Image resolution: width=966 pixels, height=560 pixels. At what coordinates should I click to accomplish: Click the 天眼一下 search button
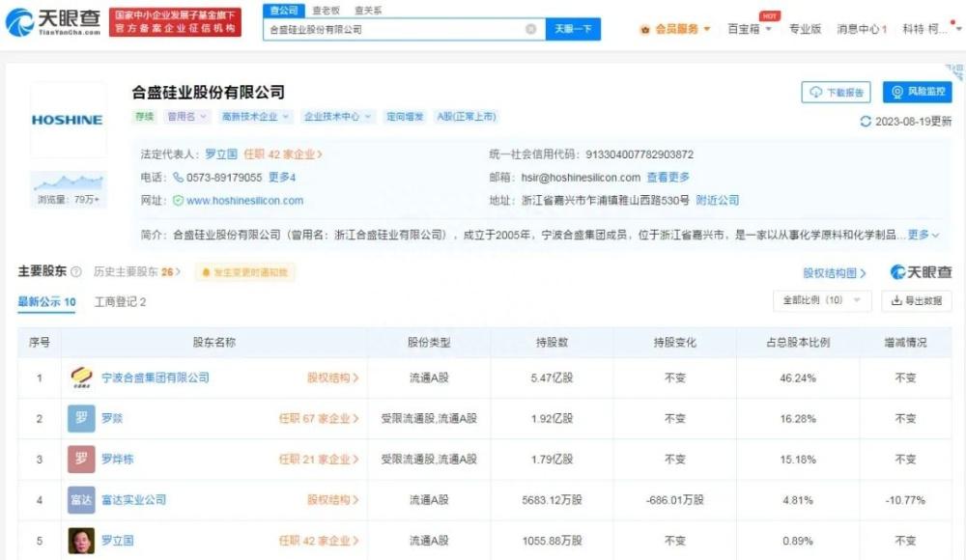(573, 30)
